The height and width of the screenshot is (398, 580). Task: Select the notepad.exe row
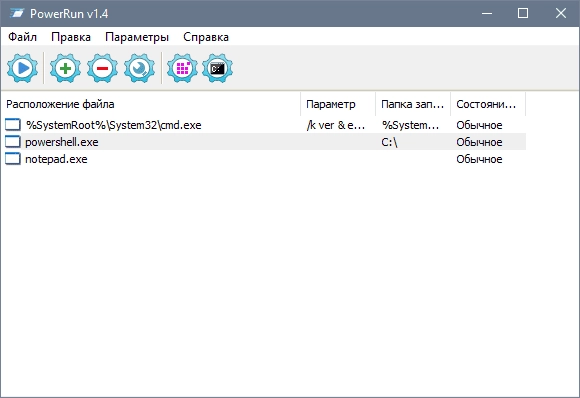pos(264,159)
